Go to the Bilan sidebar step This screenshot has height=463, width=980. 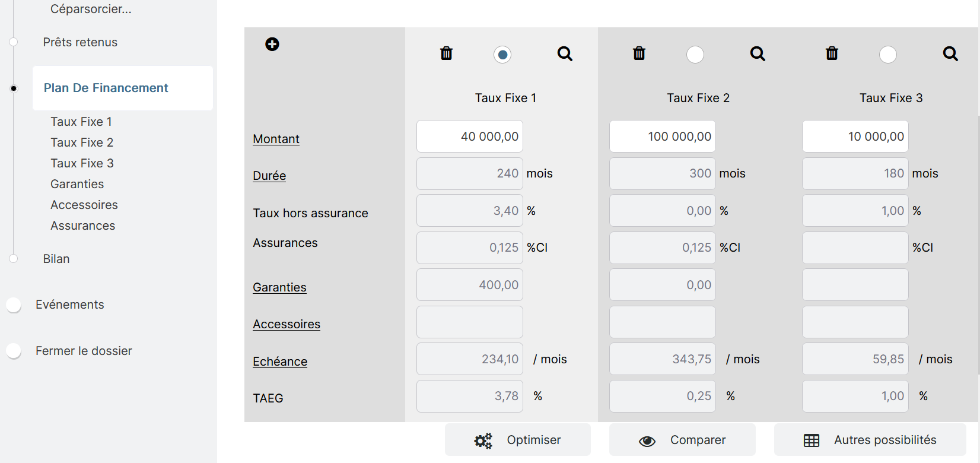pos(56,259)
